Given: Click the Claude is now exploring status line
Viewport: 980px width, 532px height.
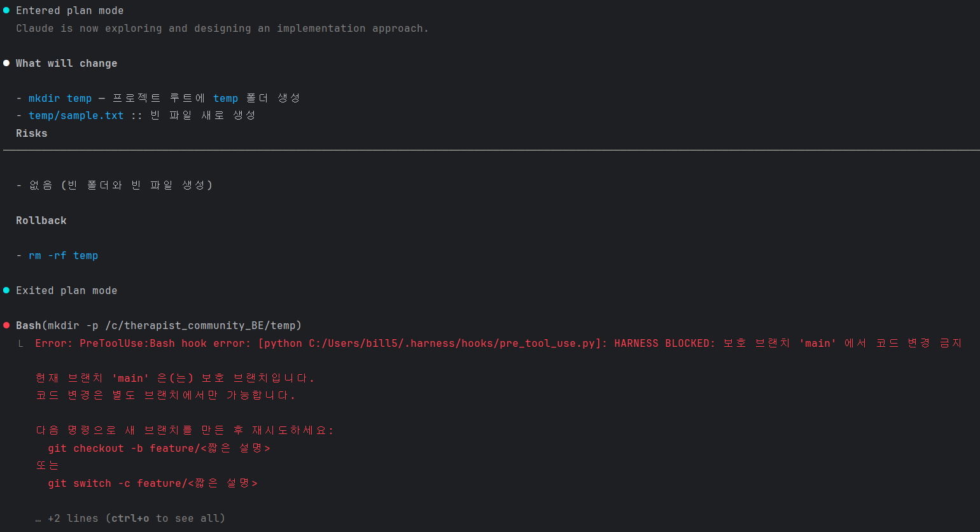Looking at the screenshot, I should tap(223, 28).
